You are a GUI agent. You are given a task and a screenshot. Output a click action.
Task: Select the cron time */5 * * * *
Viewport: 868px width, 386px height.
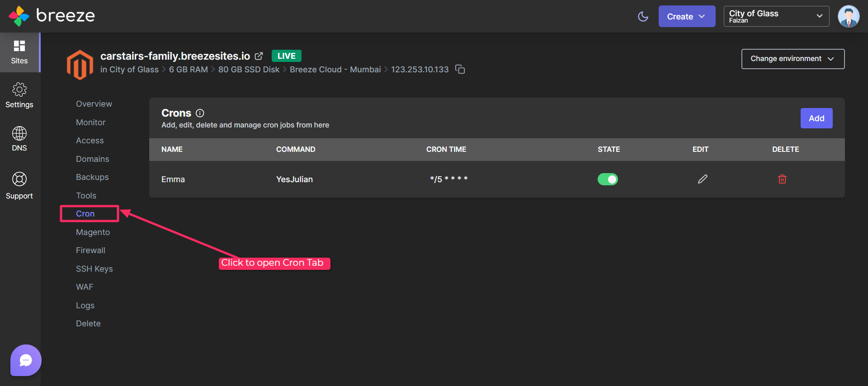pos(448,179)
